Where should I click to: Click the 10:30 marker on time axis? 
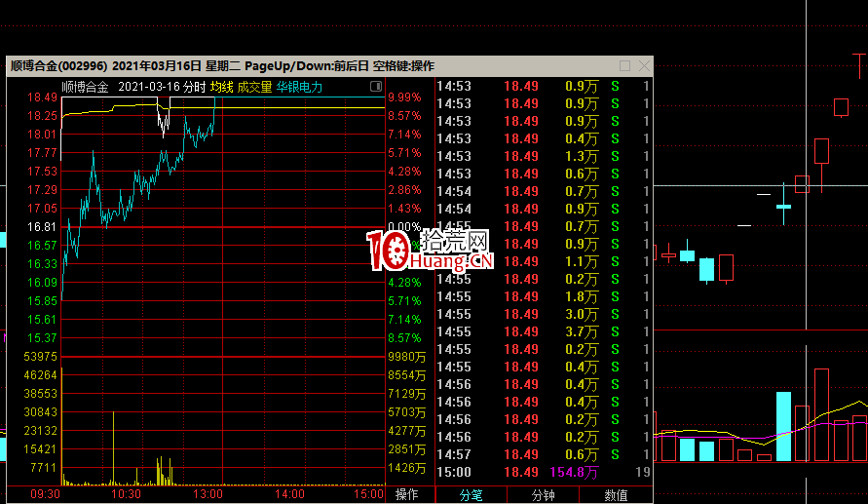pyautogui.click(x=128, y=495)
